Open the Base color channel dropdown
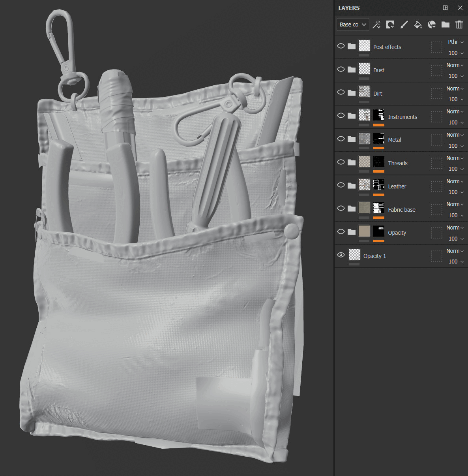This screenshot has width=468, height=476. click(x=353, y=24)
